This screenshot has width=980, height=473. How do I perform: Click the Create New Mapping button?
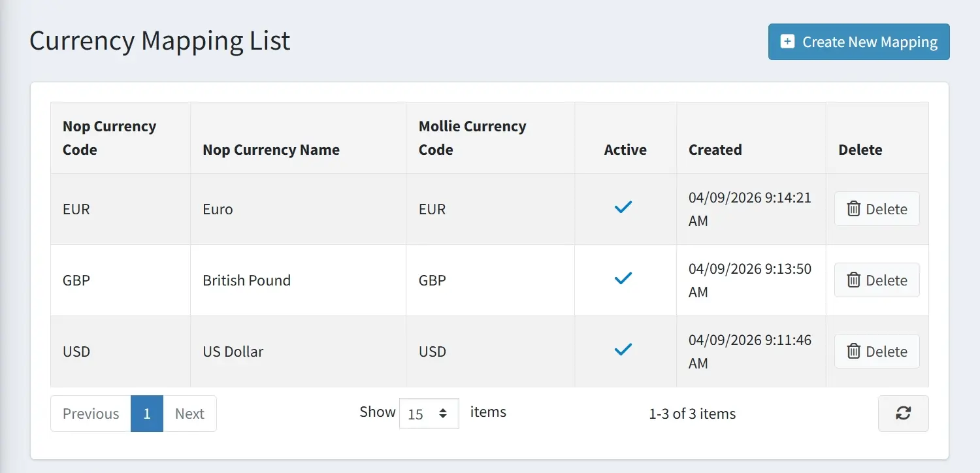tap(858, 42)
